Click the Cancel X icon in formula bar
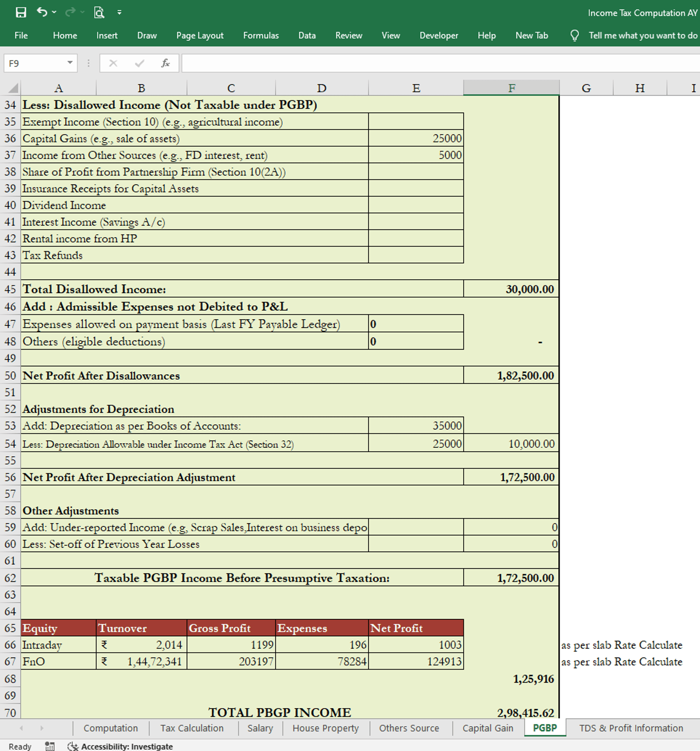700x751 pixels. [x=113, y=63]
